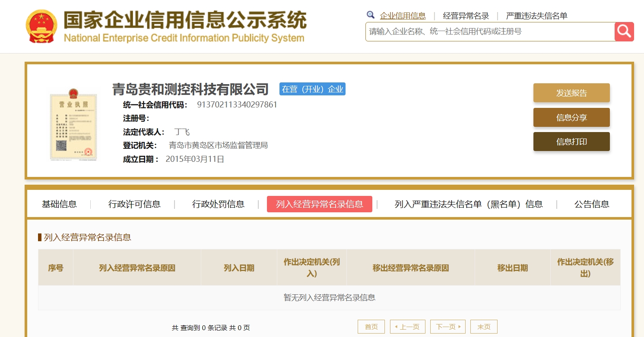Click the legal representative name 丁飞
Screen dimensions: 644x337
point(182,132)
